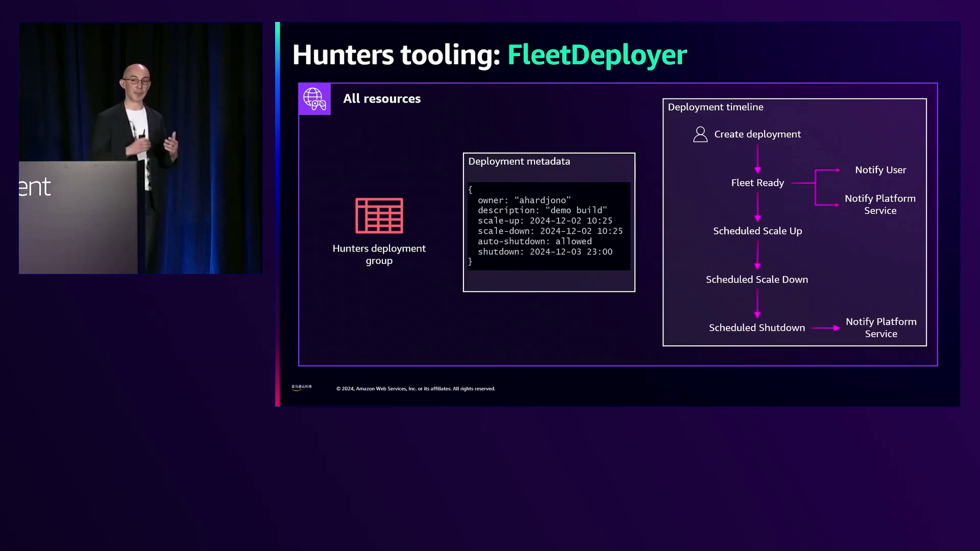Select the Scheduled Scale Up step
Image resolution: width=980 pixels, height=551 pixels.
[757, 231]
